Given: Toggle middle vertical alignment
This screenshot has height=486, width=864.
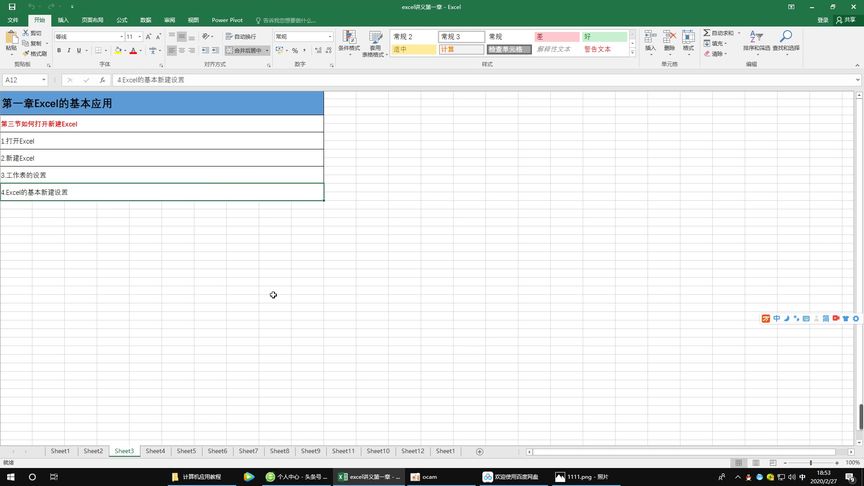Looking at the screenshot, I should coord(182,36).
